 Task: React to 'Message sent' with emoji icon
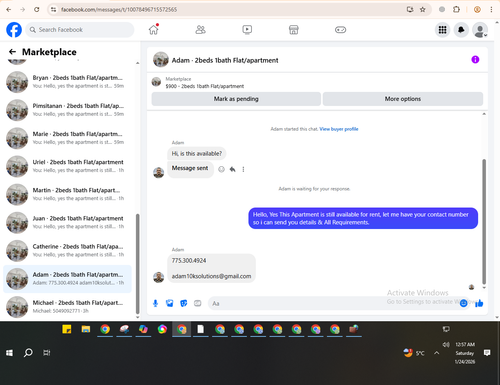pyautogui.click(x=221, y=169)
